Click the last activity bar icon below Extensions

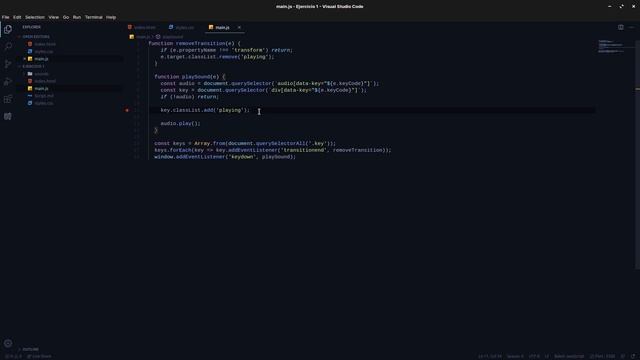(x=8, y=117)
